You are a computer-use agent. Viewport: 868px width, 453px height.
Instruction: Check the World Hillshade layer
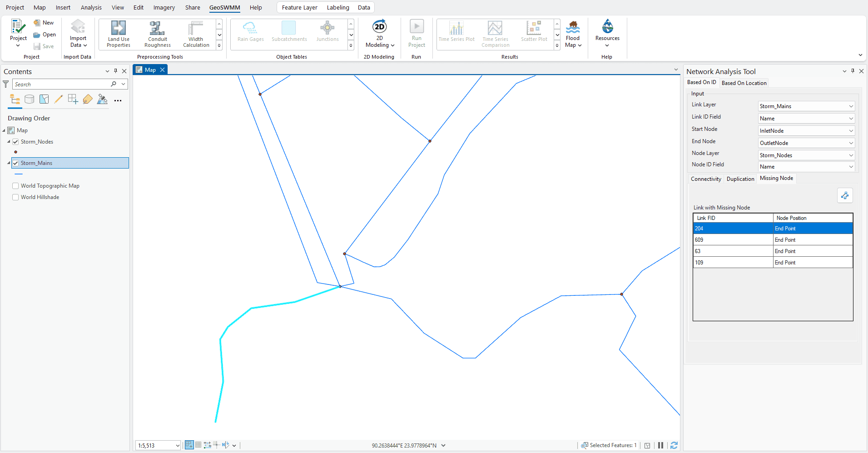point(15,197)
